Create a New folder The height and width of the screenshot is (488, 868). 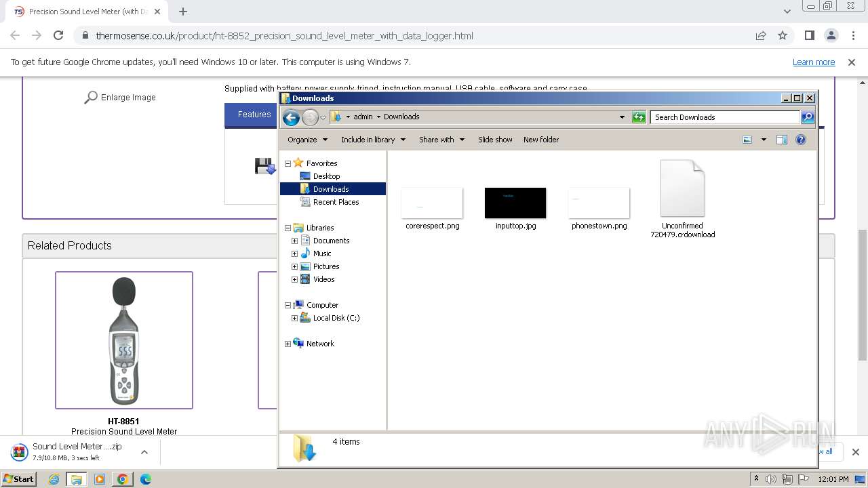pyautogui.click(x=541, y=140)
